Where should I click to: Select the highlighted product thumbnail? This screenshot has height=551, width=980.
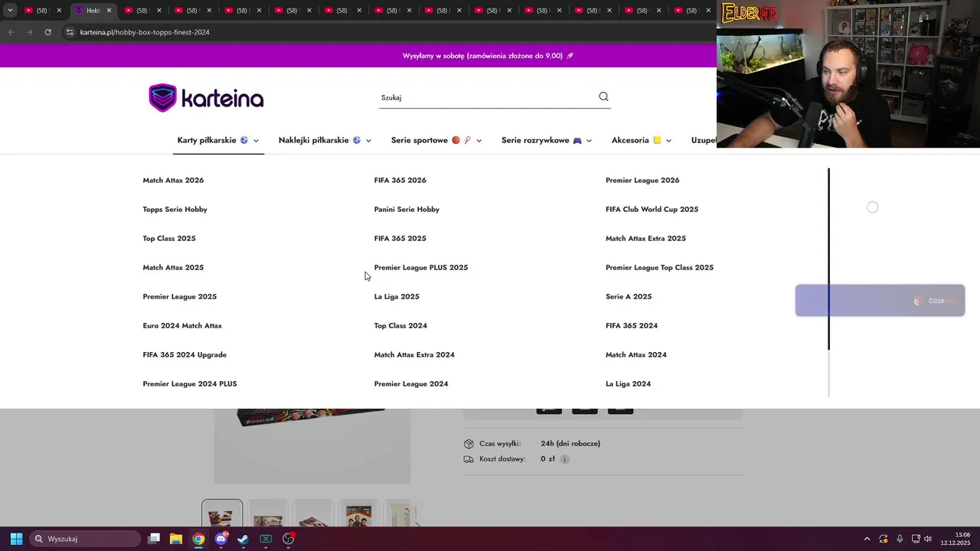[222, 514]
